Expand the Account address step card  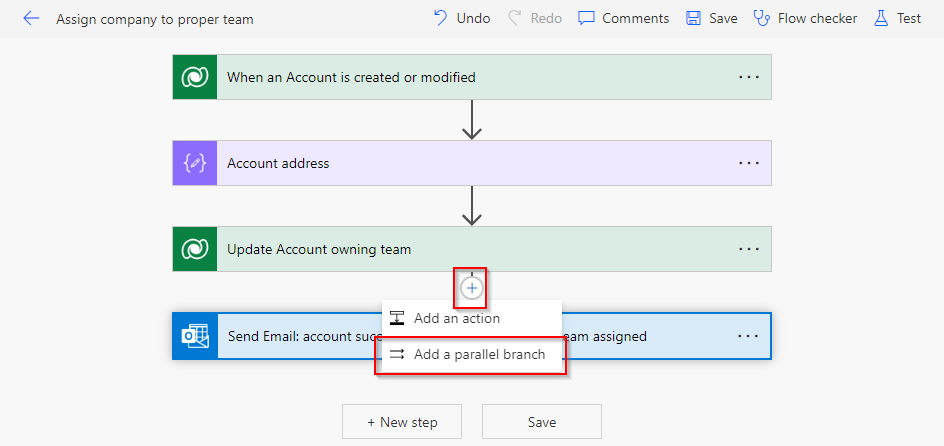point(450,163)
